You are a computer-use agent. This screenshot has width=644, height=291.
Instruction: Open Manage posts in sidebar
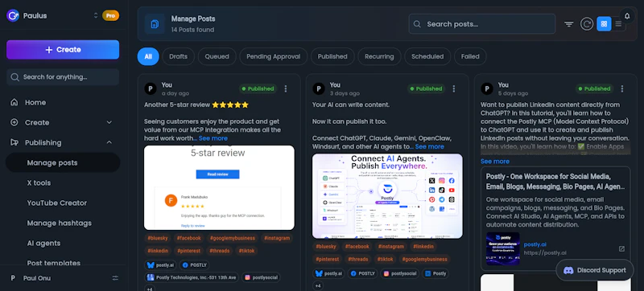(x=63, y=162)
